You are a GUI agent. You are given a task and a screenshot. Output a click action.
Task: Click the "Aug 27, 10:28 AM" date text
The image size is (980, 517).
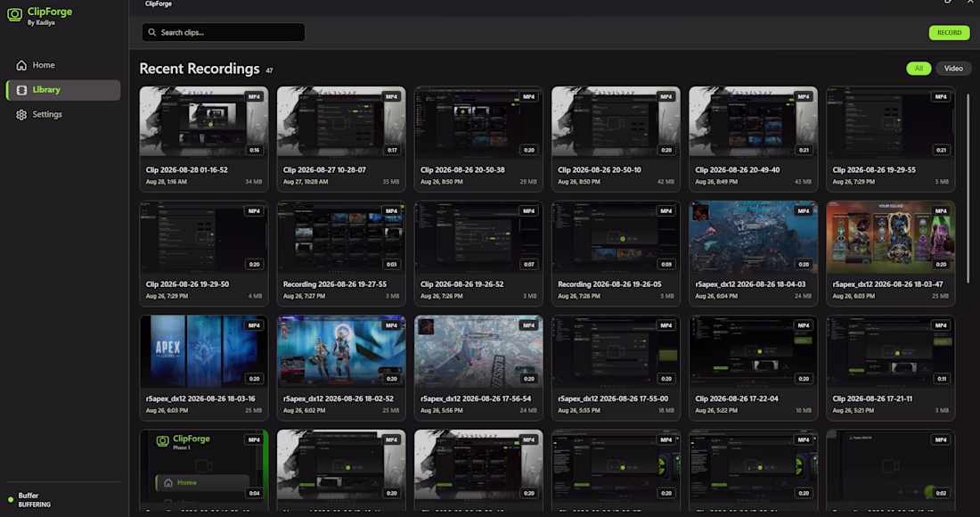point(306,182)
